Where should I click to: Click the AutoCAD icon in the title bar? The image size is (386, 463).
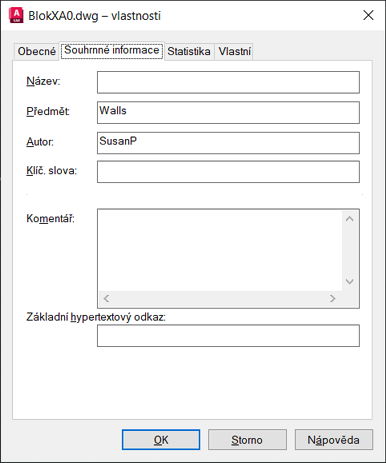pyautogui.click(x=16, y=15)
